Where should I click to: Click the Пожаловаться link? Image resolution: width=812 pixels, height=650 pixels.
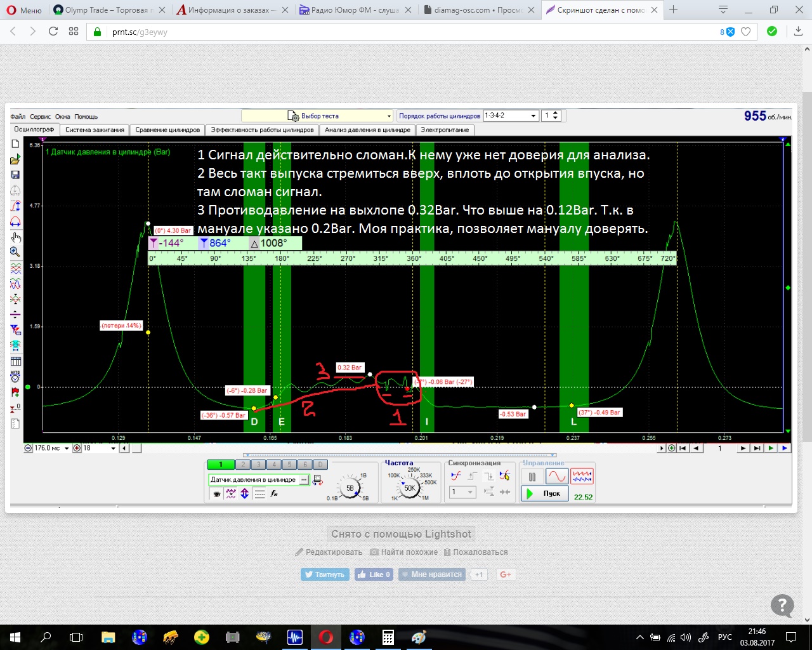coord(476,552)
